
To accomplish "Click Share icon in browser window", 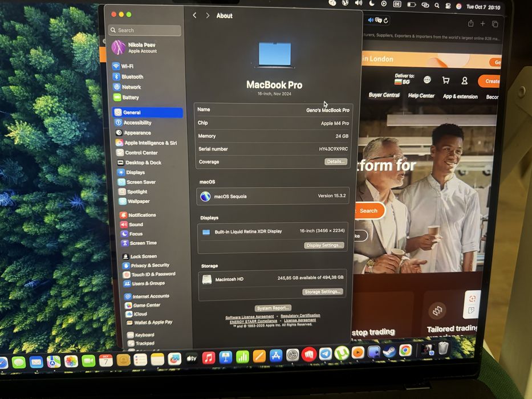I will (x=470, y=23).
